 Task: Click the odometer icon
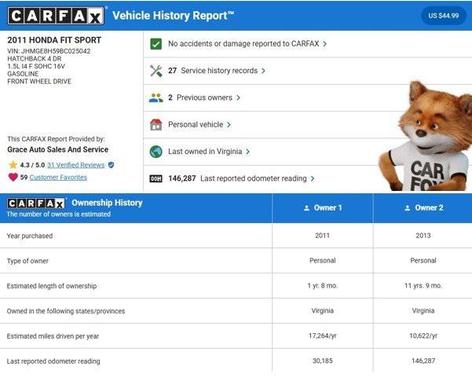click(156, 179)
